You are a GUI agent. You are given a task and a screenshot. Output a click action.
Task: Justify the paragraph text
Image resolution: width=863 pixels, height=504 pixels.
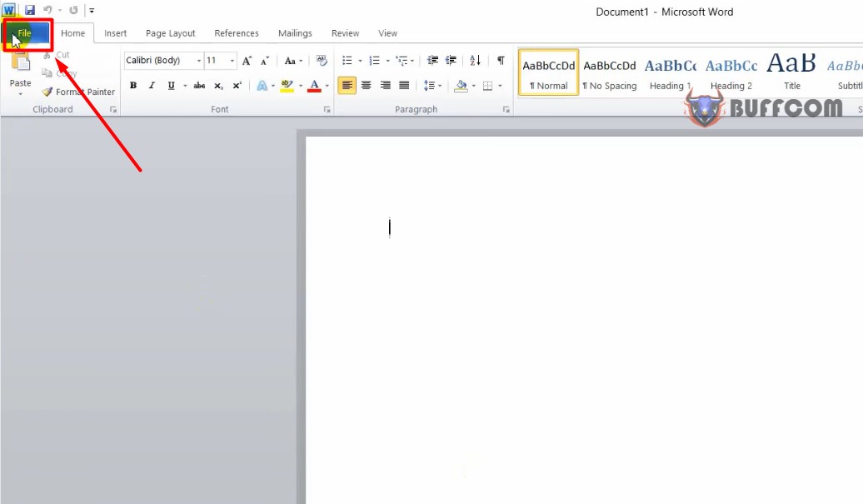pyautogui.click(x=404, y=85)
